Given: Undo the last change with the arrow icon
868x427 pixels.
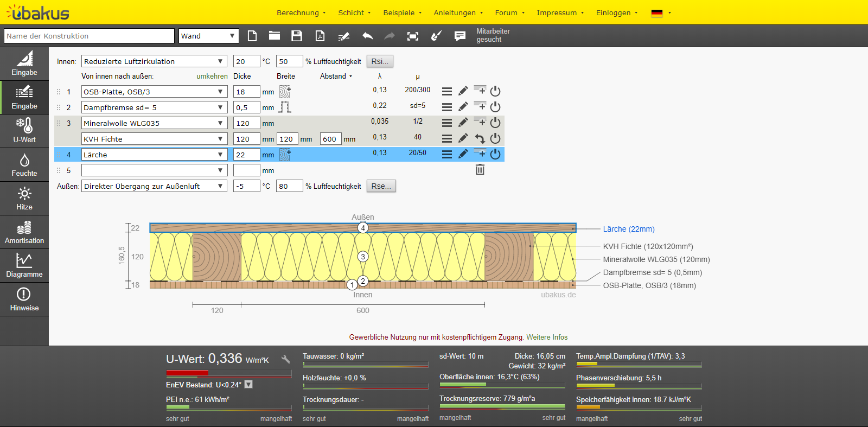Looking at the screenshot, I should [367, 36].
